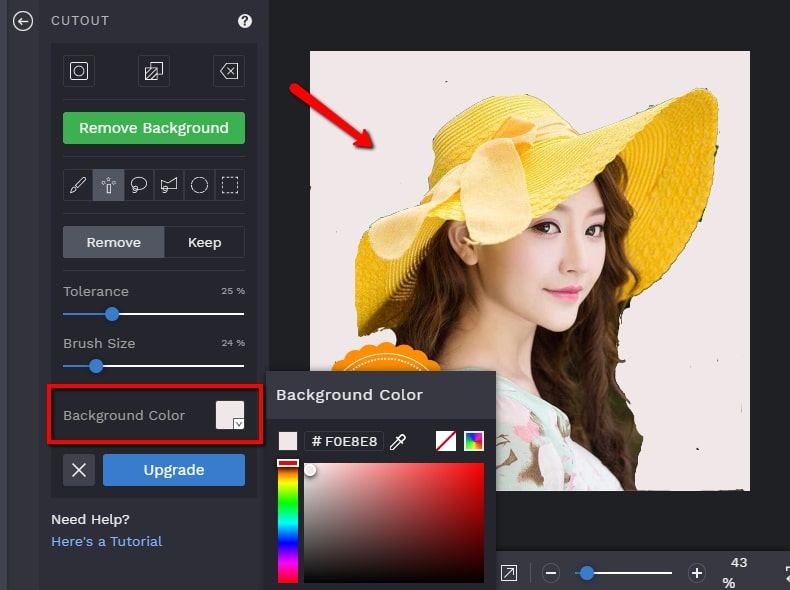Click the current color preview swatch in popup
Screen dimensions: 790x590
pyautogui.click(x=288, y=441)
